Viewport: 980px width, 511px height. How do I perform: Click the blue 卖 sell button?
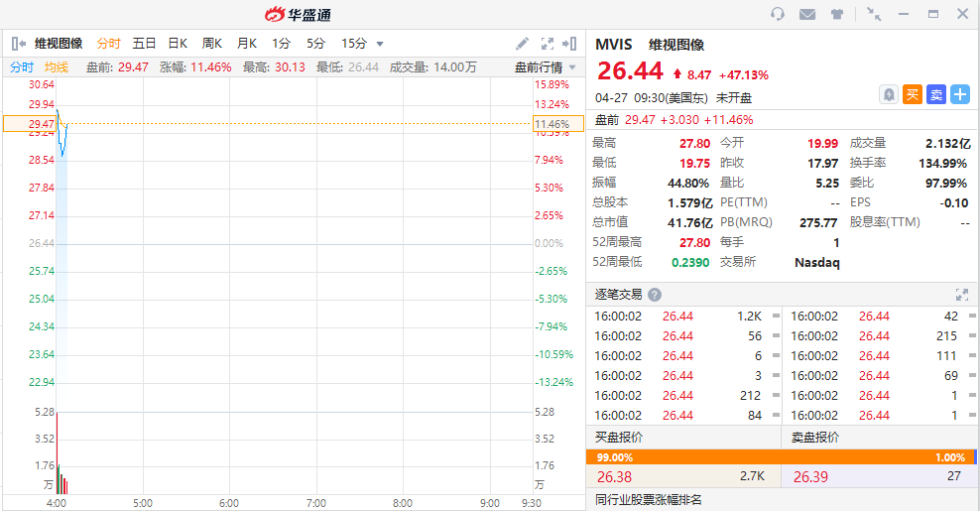click(x=936, y=94)
